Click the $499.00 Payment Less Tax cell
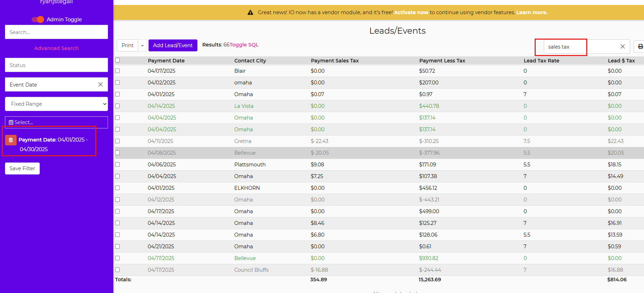The width and height of the screenshot is (644, 293). [429, 211]
